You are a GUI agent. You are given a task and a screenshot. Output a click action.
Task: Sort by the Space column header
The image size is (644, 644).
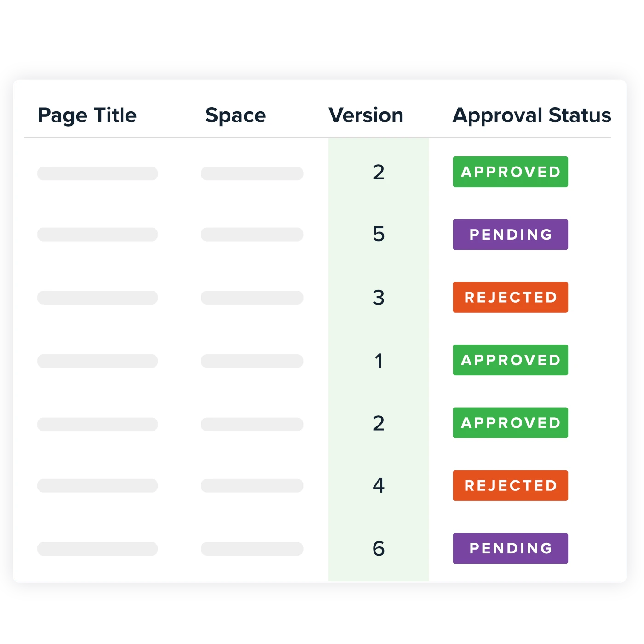236,115
